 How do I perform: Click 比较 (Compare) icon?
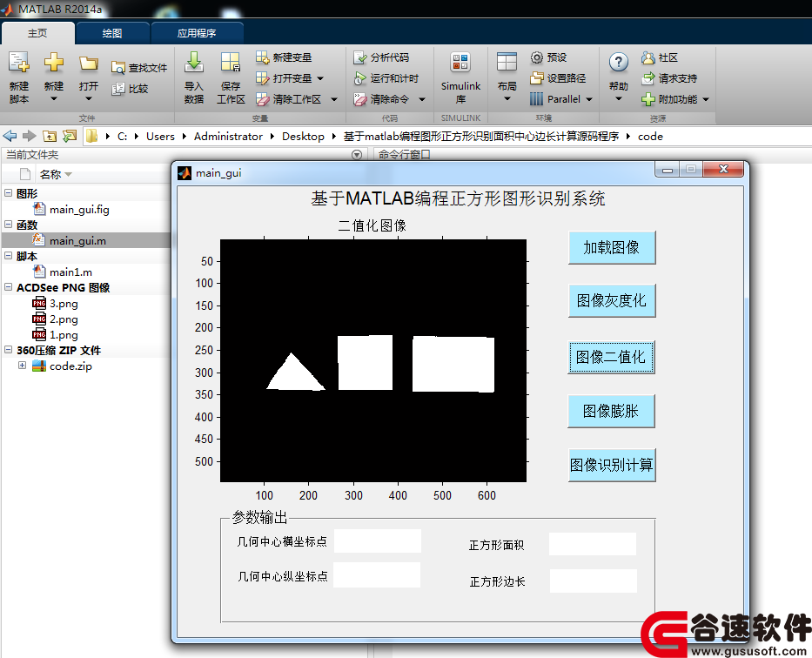[x=118, y=89]
